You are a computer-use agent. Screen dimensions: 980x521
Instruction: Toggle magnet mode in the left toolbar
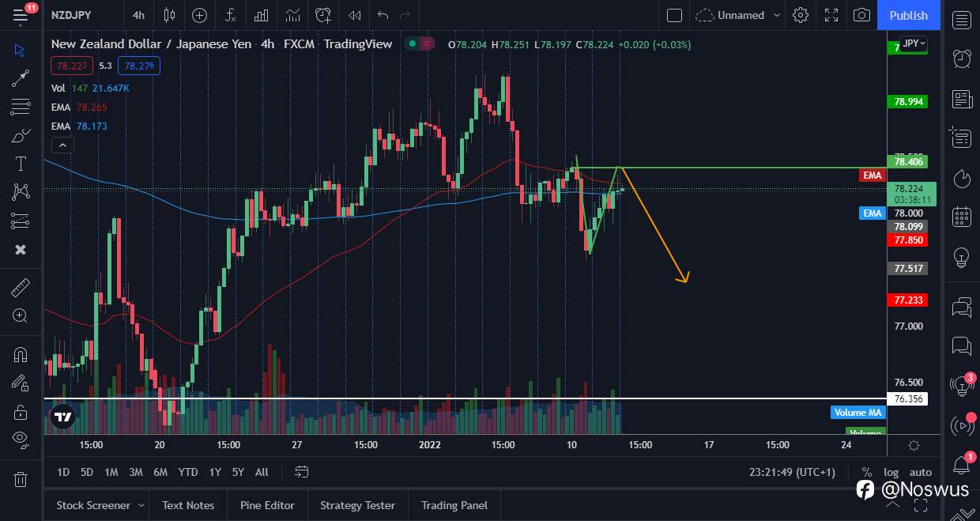[x=21, y=354]
